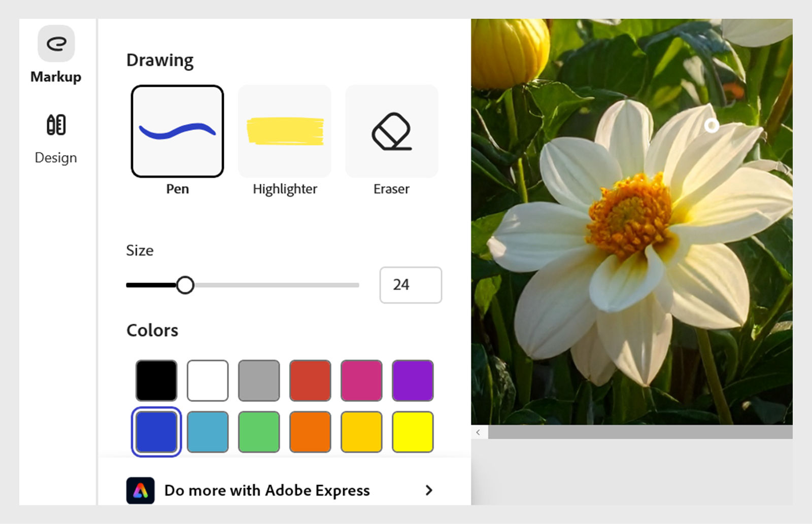
Task: Open the Markup panel
Action: pyautogui.click(x=56, y=56)
